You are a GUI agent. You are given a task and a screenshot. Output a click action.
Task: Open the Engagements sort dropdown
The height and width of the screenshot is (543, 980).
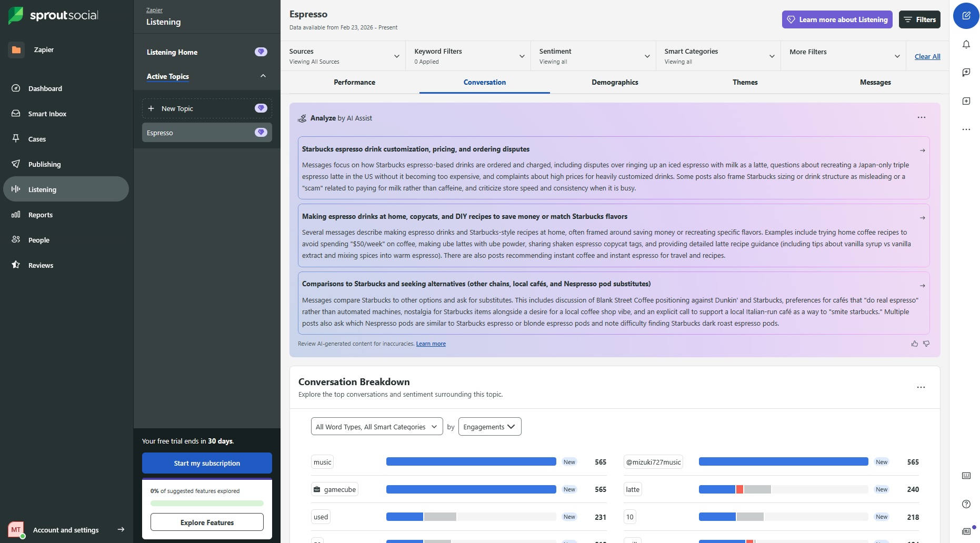pos(490,427)
